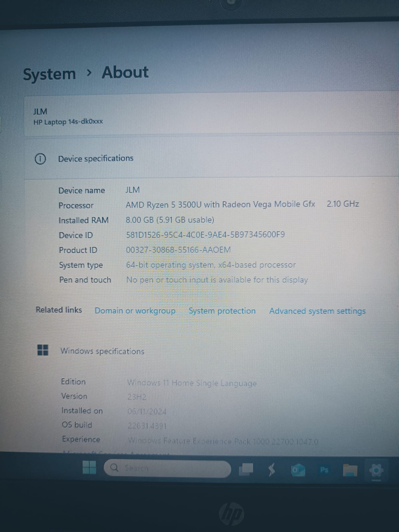Click the About page heading

[x=125, y=72]
